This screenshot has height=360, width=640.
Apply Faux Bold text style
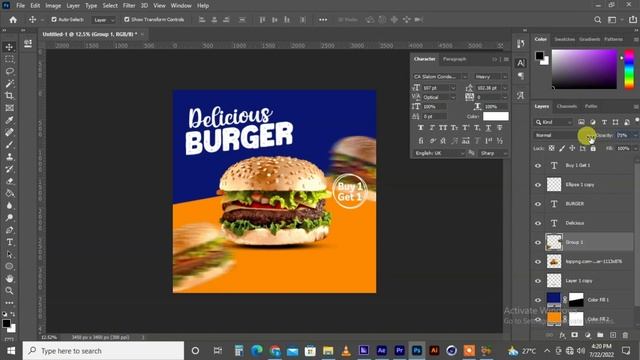(x=421, y=128)
